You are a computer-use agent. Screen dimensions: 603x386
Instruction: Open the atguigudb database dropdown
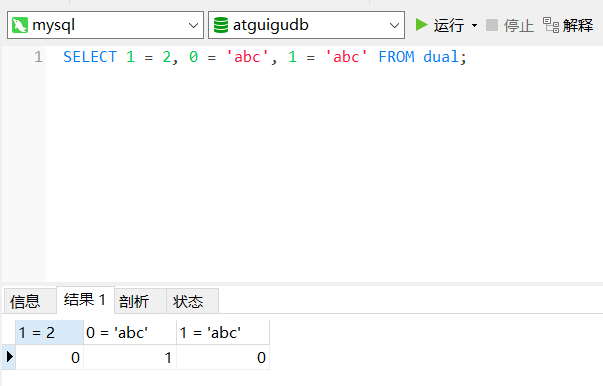tap(394, 26)
